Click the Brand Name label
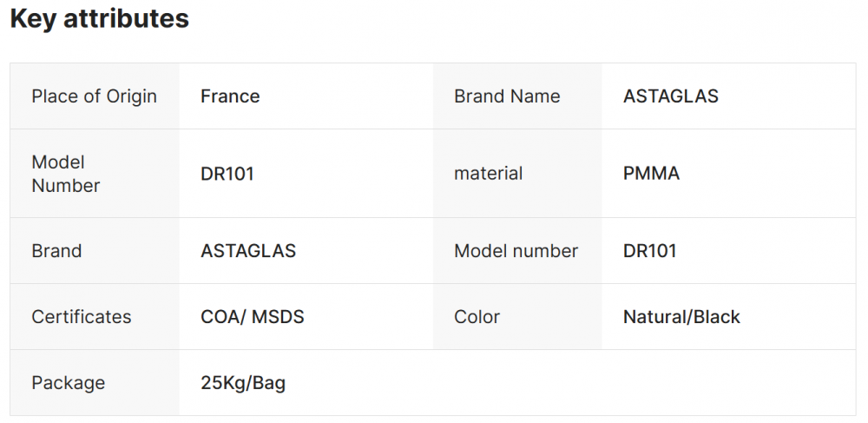The height and width of the screenshot is (423, 868). (x=507, y=96)
